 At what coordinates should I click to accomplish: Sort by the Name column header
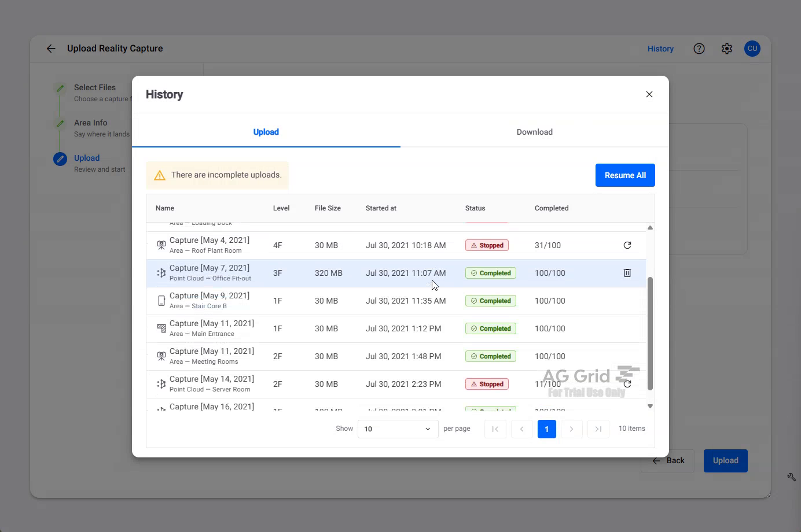165,208
